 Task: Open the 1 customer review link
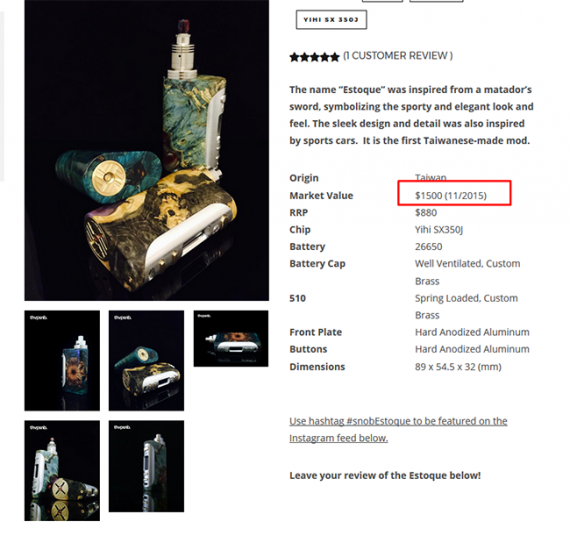pyautogui.click(x=398, y=56)
